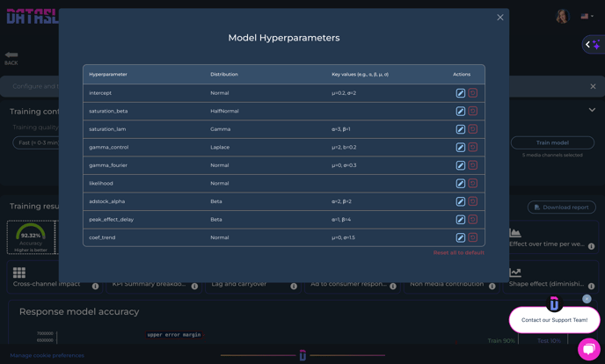Edit the intercept hyperparameter
The height and width of the screenshot is (364, 605).
point(460,93)
